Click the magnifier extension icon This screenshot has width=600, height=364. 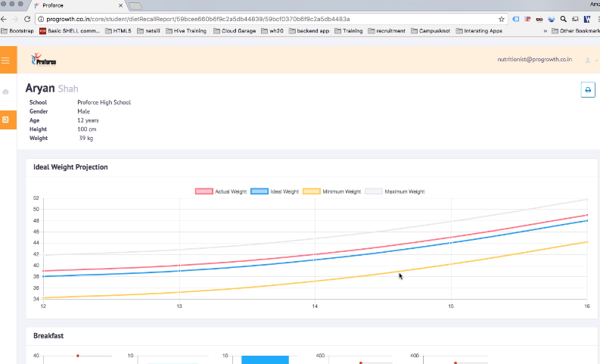click(563, 18)
